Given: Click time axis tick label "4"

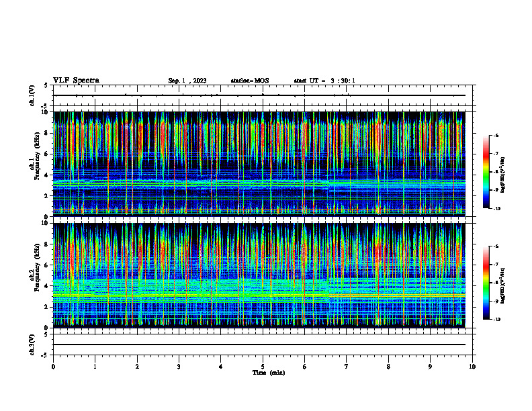Looking at the screenshot, I should click(x=221, y=367).
